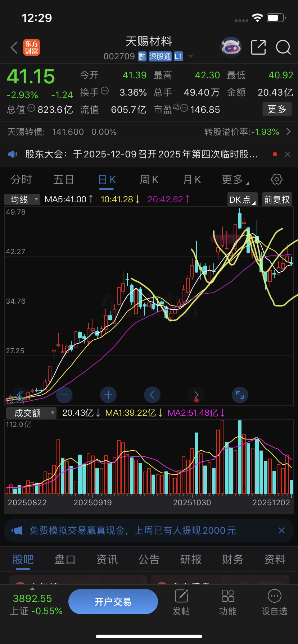Screen dimensions: 298x644
Task: Tap the back arrow icon
Action: tap(14, 47)
